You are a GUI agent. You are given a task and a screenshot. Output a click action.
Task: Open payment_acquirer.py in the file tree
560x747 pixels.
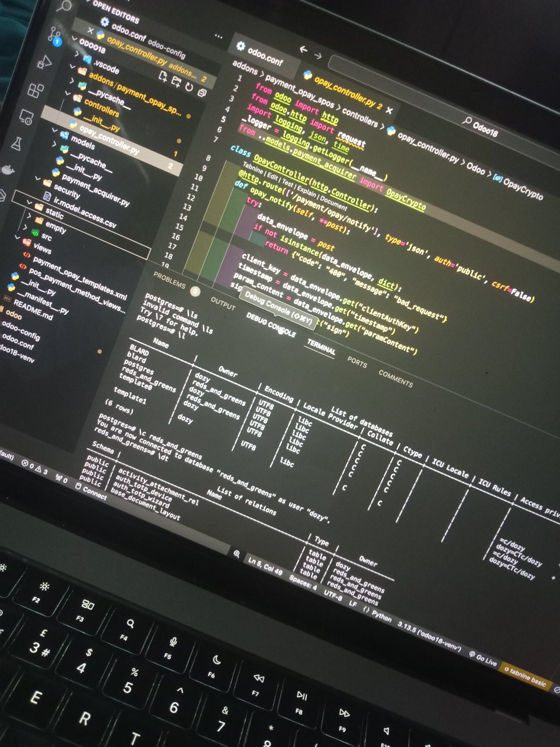(x=95, y=192)
